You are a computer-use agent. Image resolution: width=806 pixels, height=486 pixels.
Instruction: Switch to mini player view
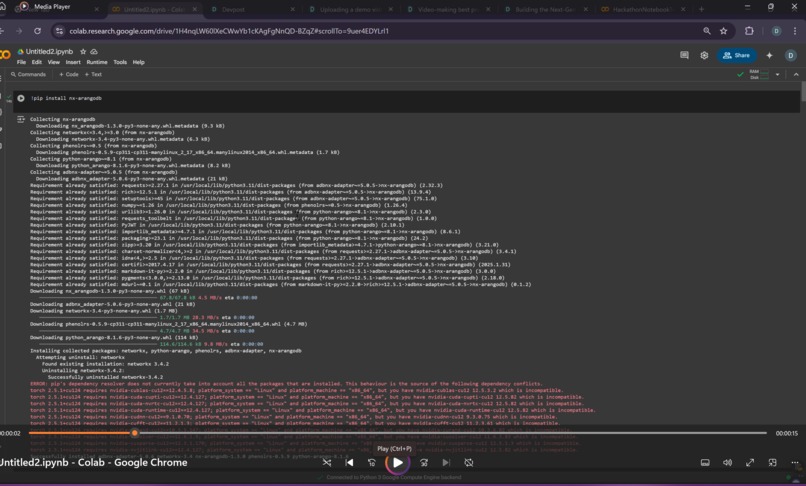click(773, 463)
